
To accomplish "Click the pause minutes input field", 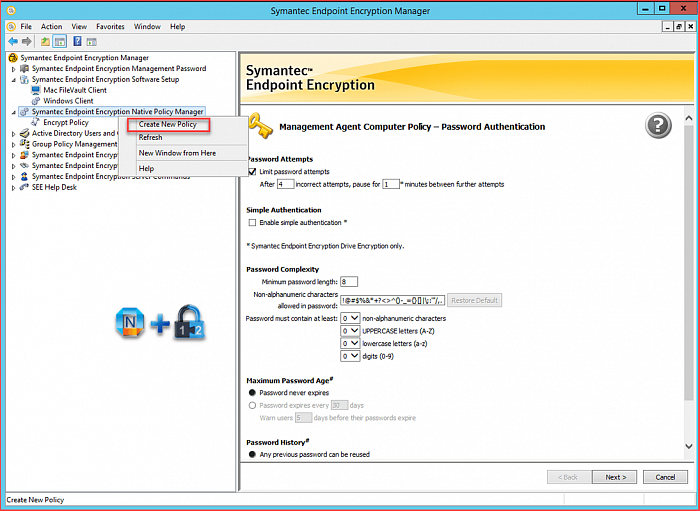I will tap(391, 184).
